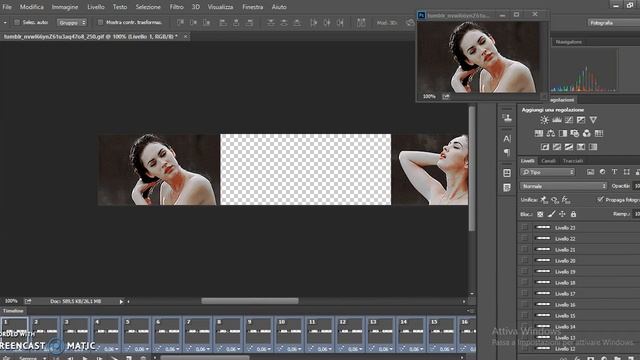Add a Photo Filter adjustment
This screenshot has width=640, height=360.
click(x=575, y=133)
